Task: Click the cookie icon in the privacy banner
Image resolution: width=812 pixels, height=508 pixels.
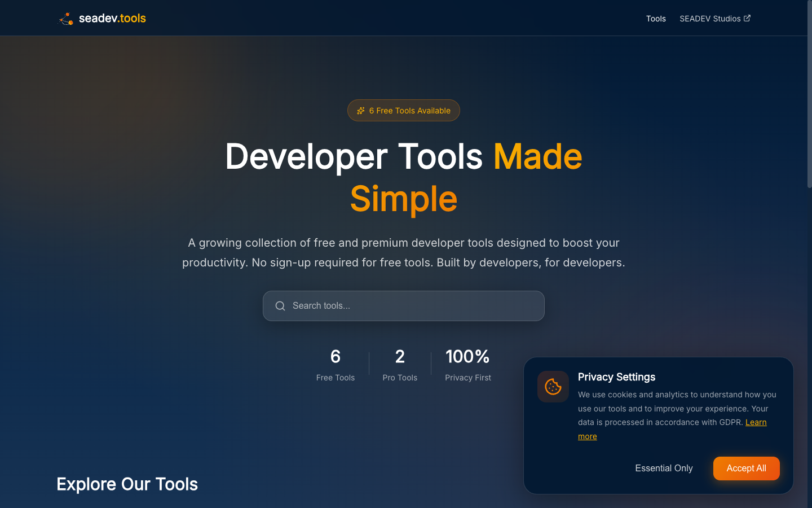Action: coord(553,387)
